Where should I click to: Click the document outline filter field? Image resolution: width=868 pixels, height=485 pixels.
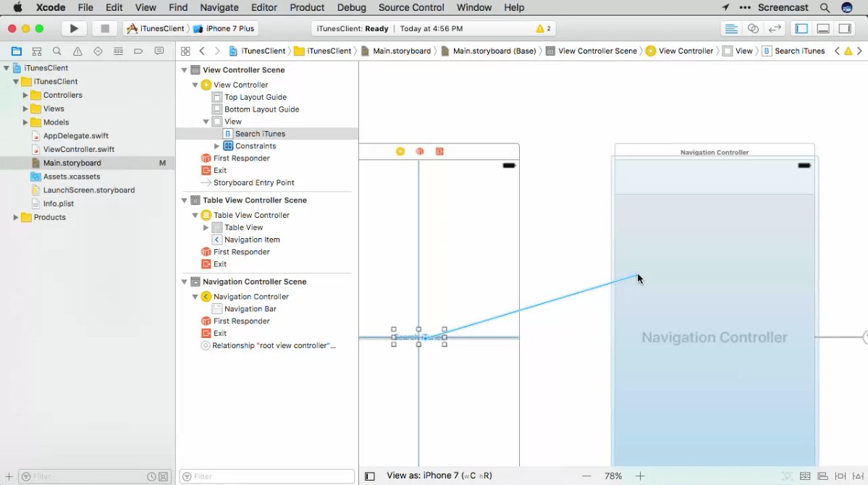click(x=267, y=477)
